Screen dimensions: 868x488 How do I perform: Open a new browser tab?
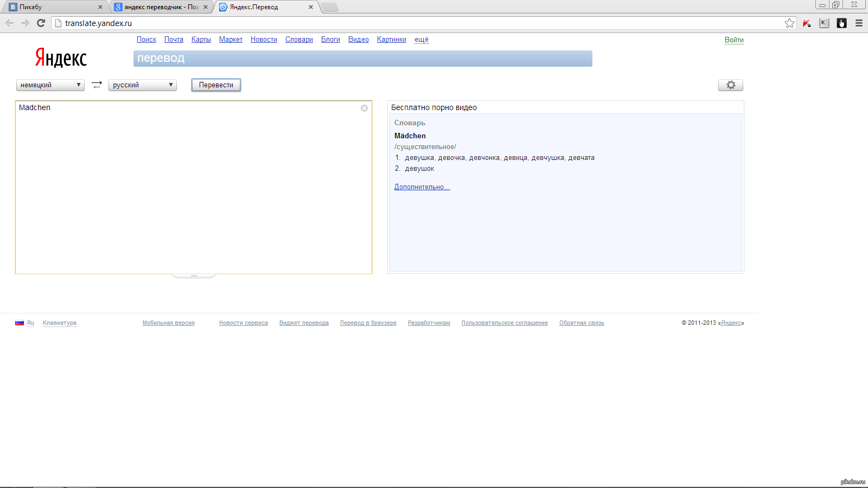(329, 7)
